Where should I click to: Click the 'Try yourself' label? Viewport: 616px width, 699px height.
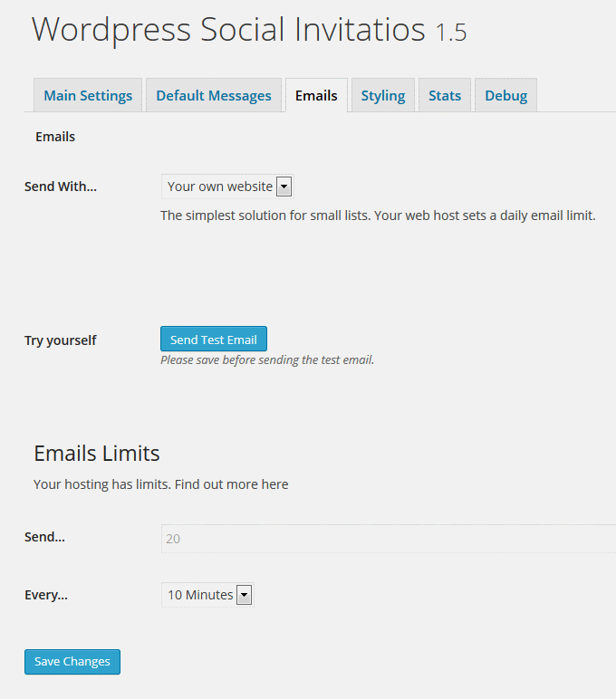click(60, 340)
